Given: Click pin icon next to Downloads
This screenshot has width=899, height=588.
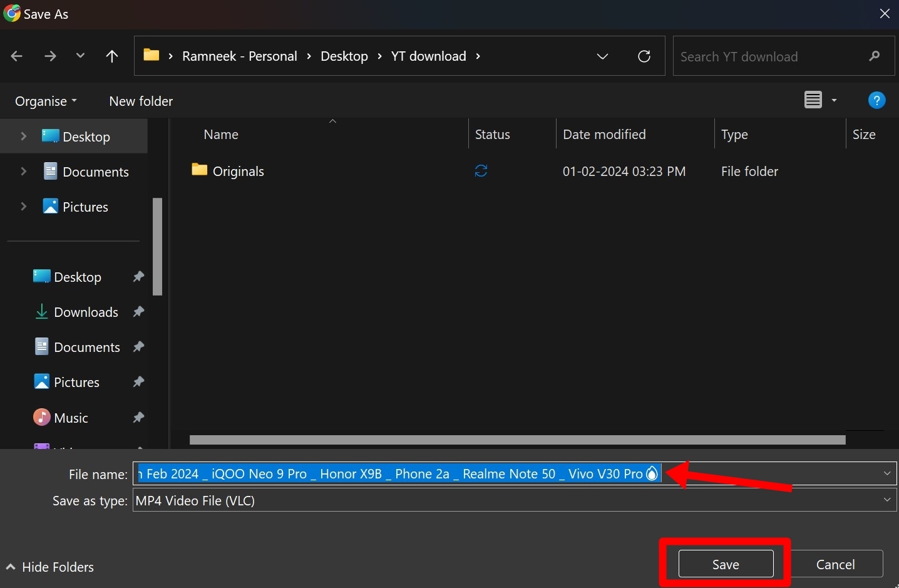Looking at the screenshot, I should pos(138,311).
